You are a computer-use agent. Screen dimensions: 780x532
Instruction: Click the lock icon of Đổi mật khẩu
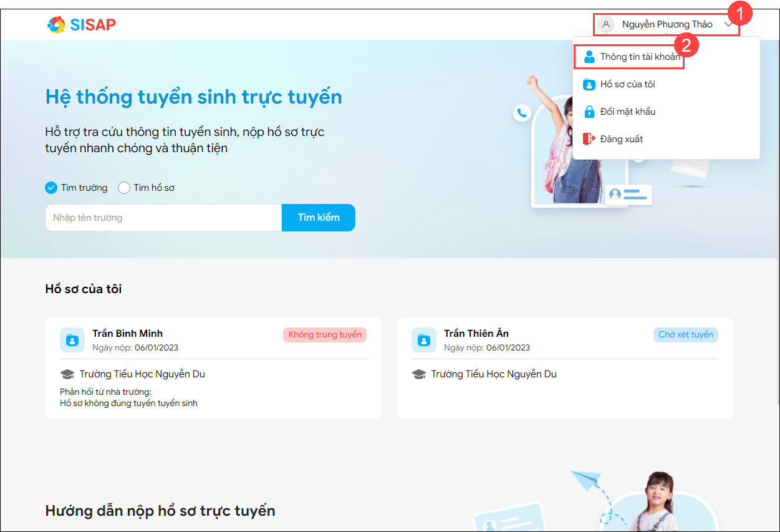589,112
